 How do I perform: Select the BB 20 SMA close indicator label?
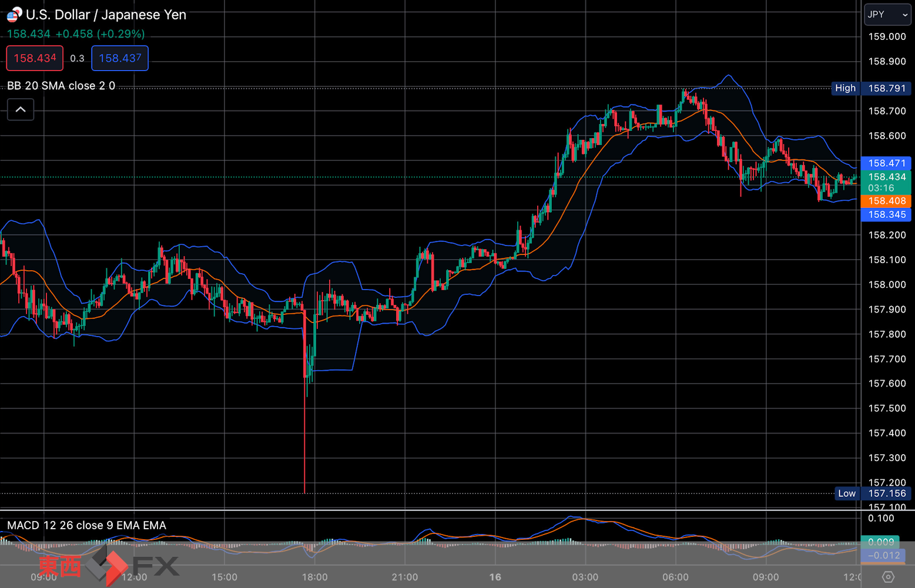(61, 86)
